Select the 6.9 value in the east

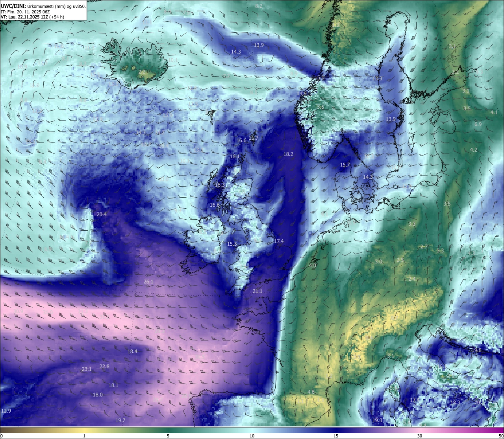[x=478, y=124]
